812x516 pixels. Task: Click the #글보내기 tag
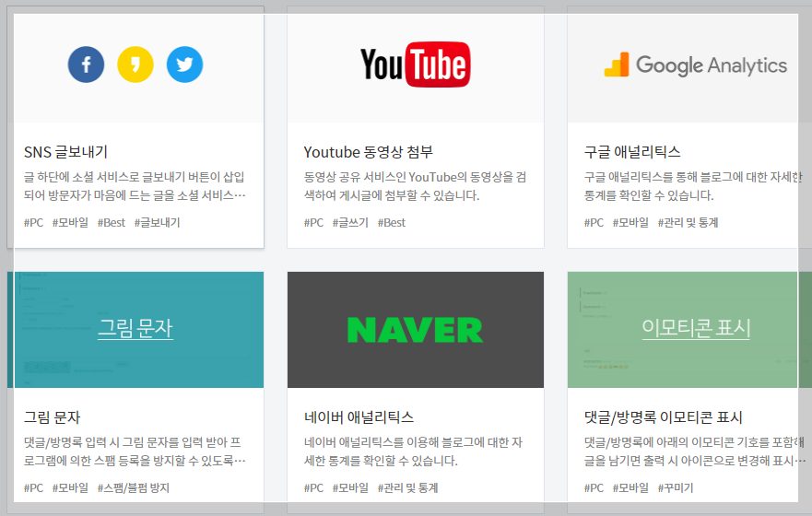tap(158, 223)
